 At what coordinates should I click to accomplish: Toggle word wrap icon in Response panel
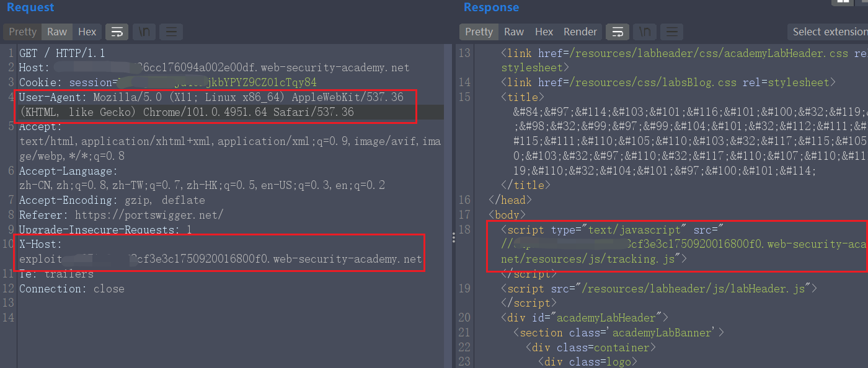(617, 32)
